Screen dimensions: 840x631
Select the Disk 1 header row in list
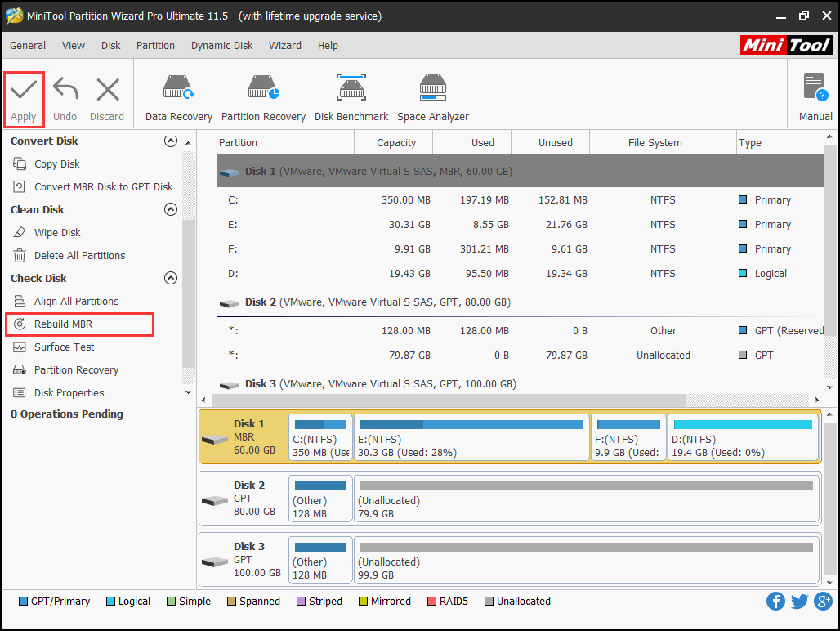click(x=521, y=171)
